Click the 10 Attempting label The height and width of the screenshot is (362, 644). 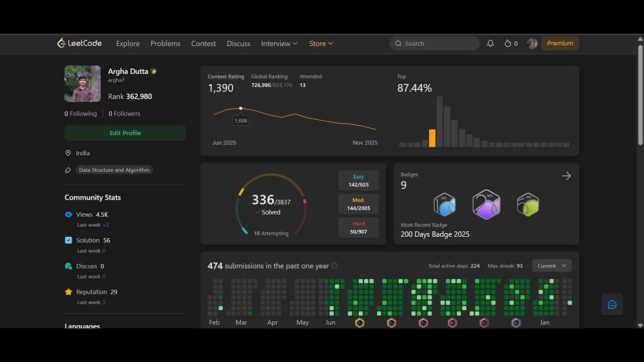271,233
